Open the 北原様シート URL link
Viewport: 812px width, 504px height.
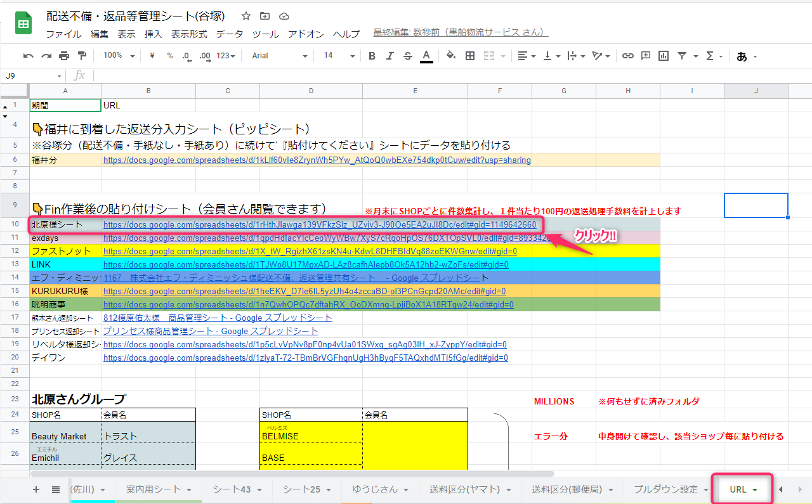pos(320,224)
